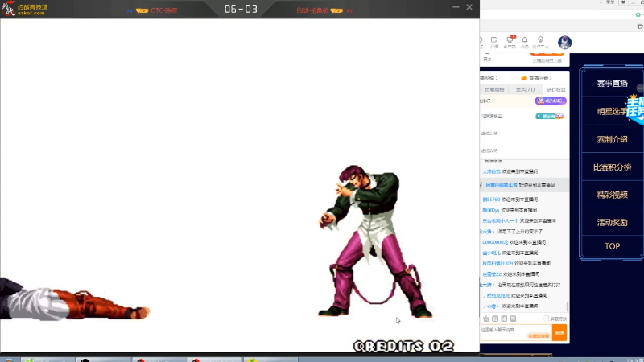Image resolution: width=644 pixels, height=362 pixels.
Task: Select 比赛积分榜 in the side menu
Action: pyautogui.click(x=612, y=167)
